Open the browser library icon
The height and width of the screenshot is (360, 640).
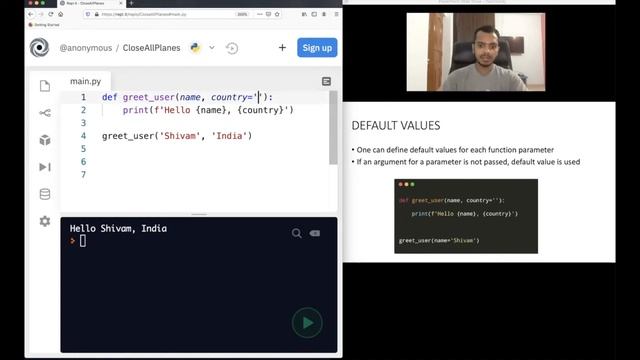coord(304,14)
